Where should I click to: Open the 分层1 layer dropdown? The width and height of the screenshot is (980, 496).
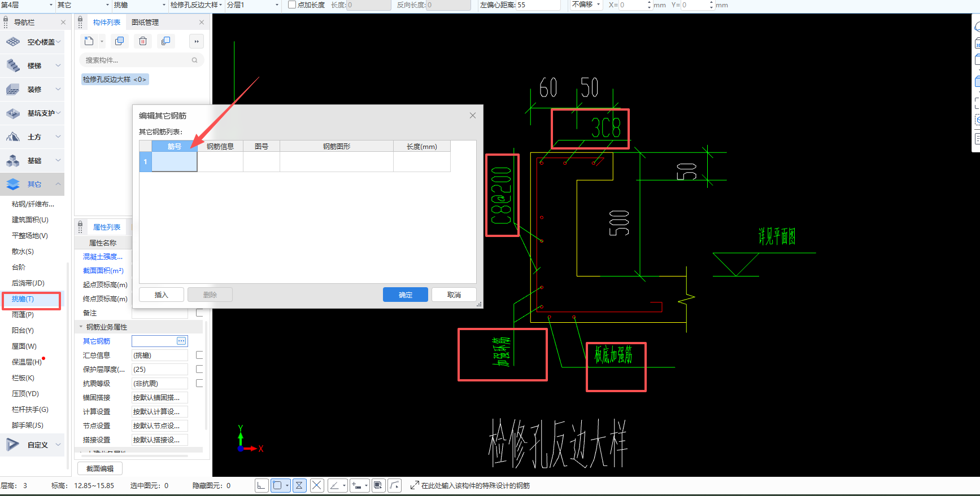tap(252, 5)
